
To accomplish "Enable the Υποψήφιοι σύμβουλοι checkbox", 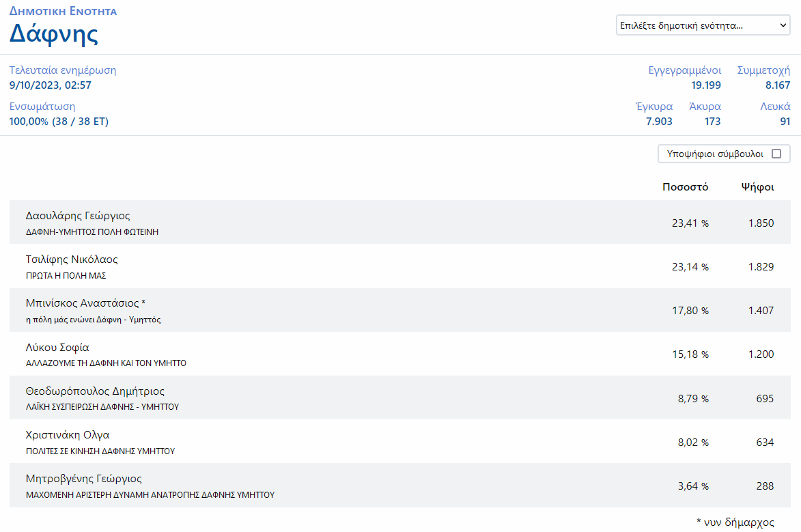I will click(x=776, y=154).
